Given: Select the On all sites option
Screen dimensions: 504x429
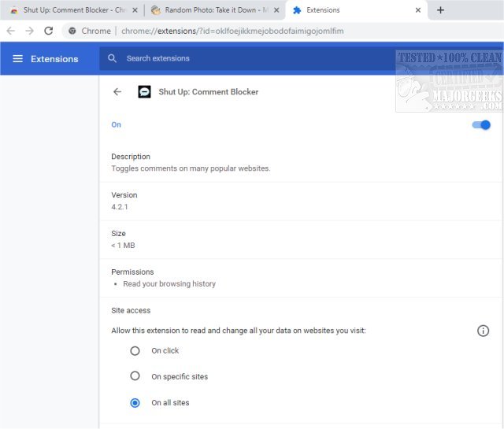Looking at the screenshot, I should [135, 403].
